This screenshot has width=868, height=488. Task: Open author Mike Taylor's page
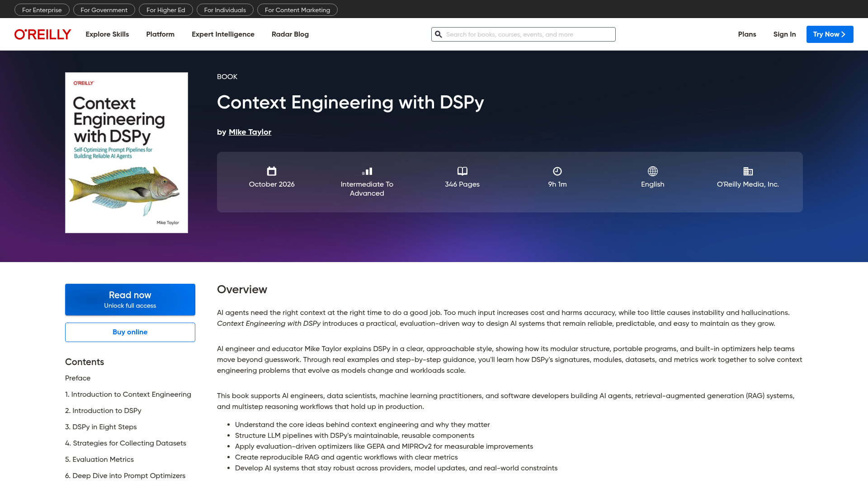(x=250, y=132)
